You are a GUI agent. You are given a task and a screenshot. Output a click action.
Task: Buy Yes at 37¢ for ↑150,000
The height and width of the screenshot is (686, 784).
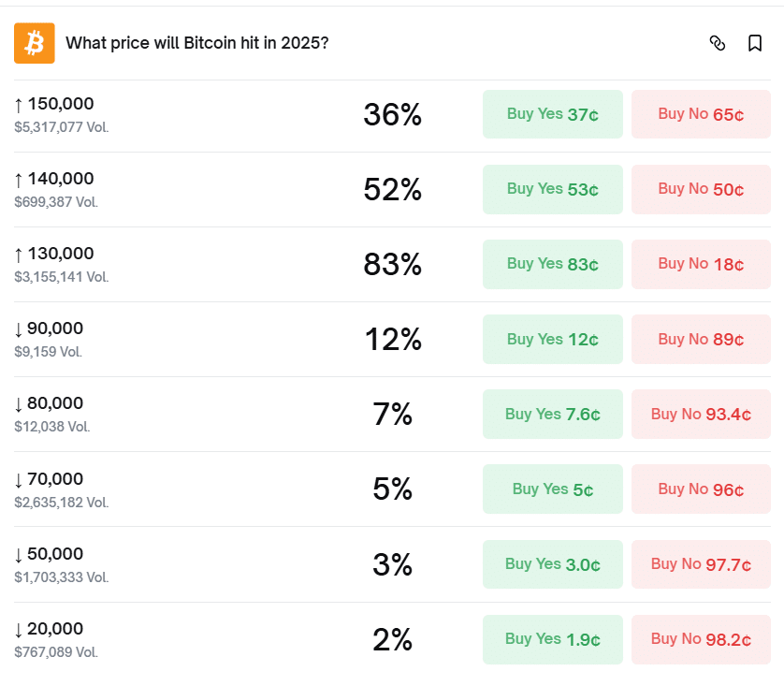tap(552, 114)
